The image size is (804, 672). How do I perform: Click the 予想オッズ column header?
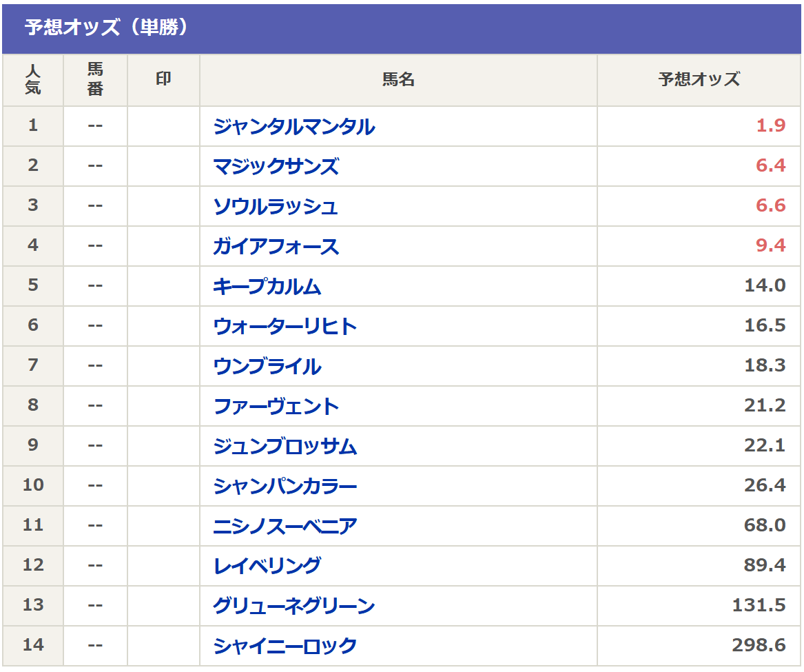(699, 80)
